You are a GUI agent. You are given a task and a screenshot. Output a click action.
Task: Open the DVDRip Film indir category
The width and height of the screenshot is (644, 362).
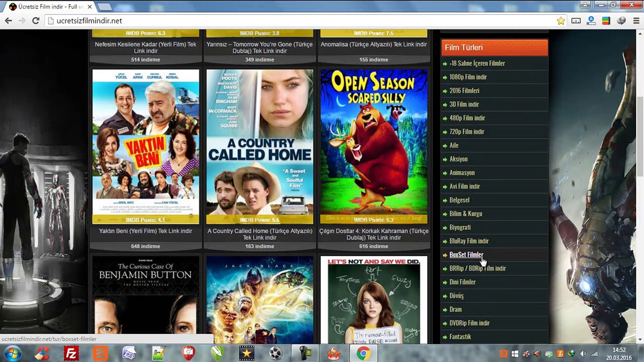pos(469,323)
